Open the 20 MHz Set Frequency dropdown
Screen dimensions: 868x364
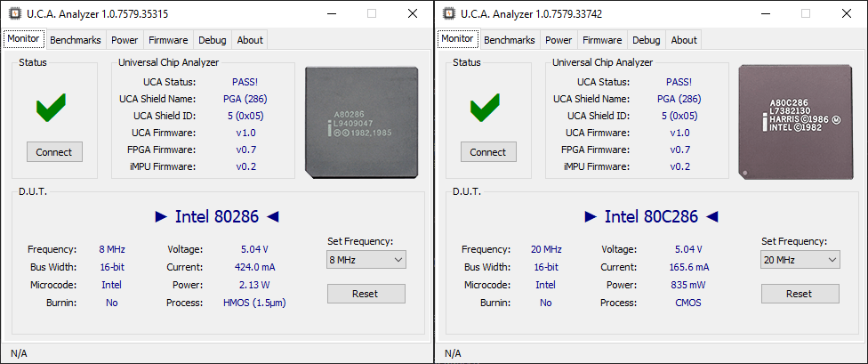coord(800,259)
